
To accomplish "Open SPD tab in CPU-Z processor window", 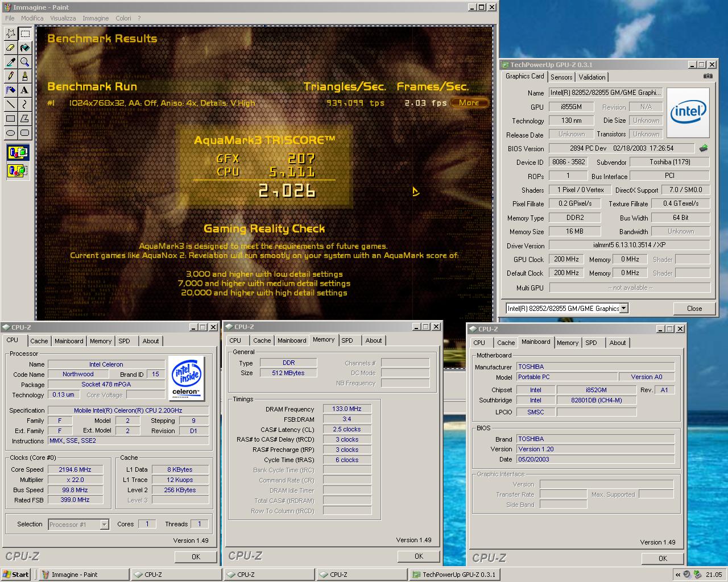I will point(124,341).
